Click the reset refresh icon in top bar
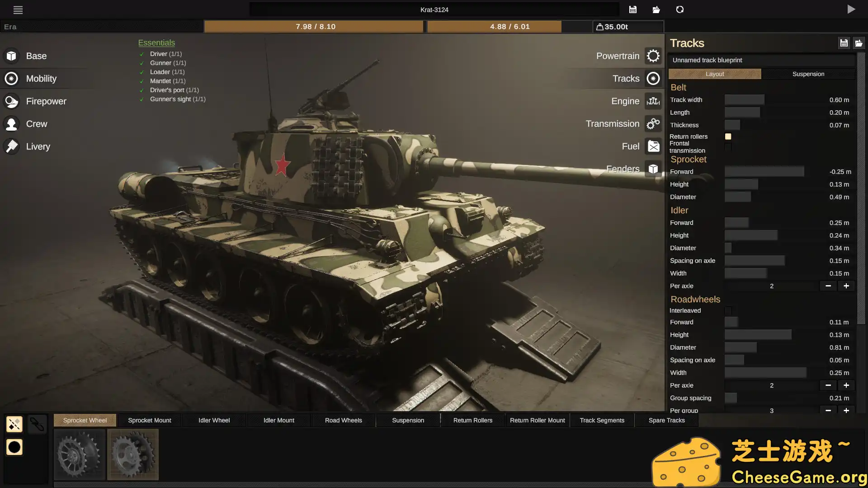This screenshot has height=488, width=868. click(x=680, y=9)
